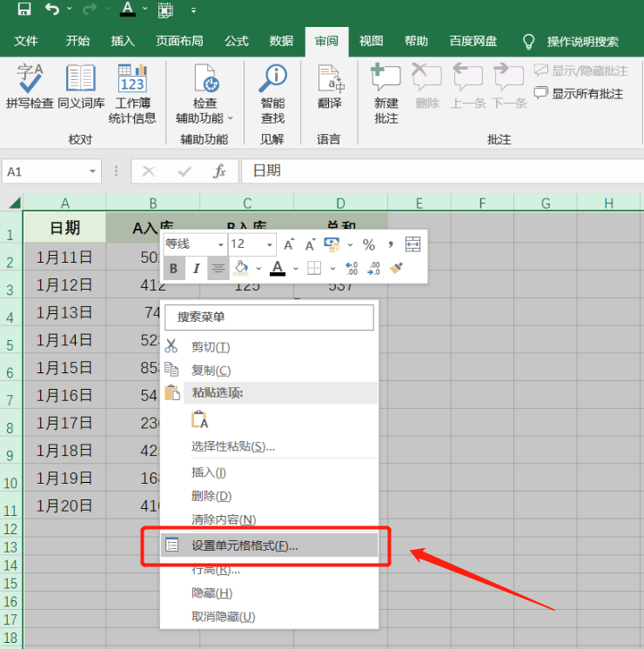Open the 等线 font name dropdown

tap(221, 244)
